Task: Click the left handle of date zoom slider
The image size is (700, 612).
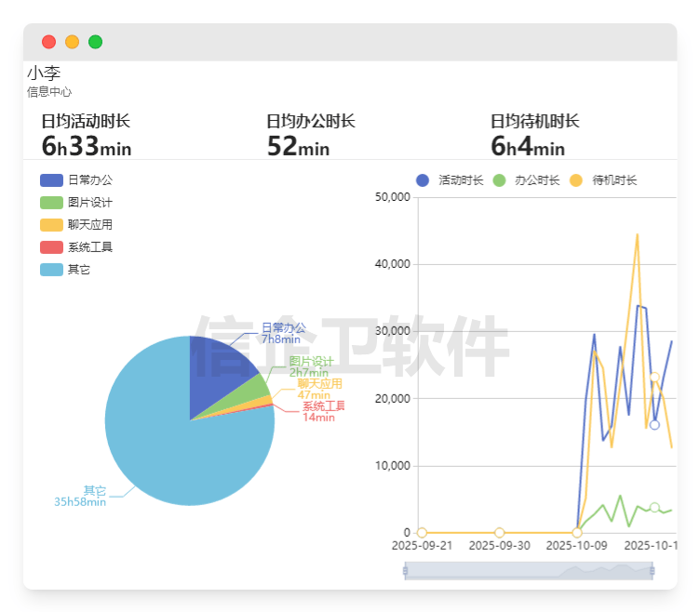Action: (405, 571)
